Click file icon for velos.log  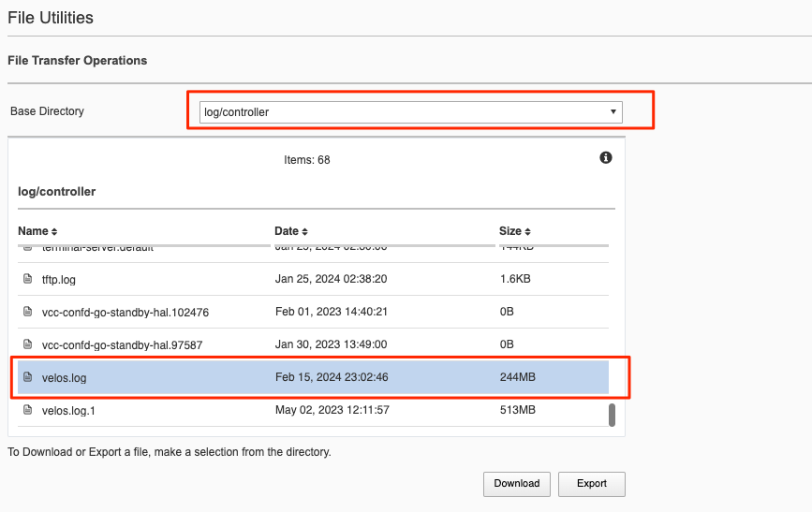pyautogui.click(x=28, y=377)
